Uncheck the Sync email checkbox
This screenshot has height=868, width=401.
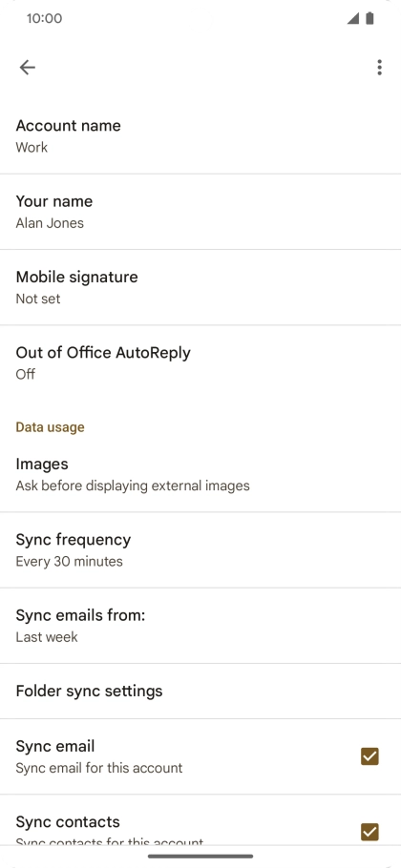point(369,756)
